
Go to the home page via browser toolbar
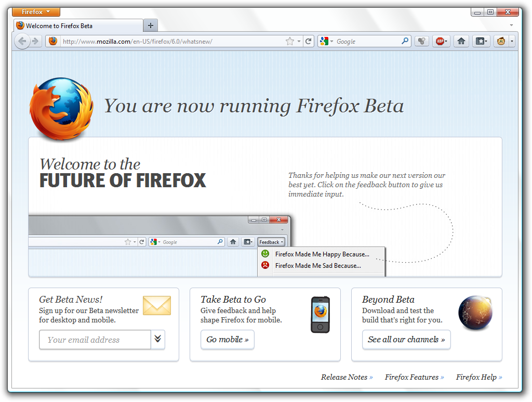click(x=461, y=42)
